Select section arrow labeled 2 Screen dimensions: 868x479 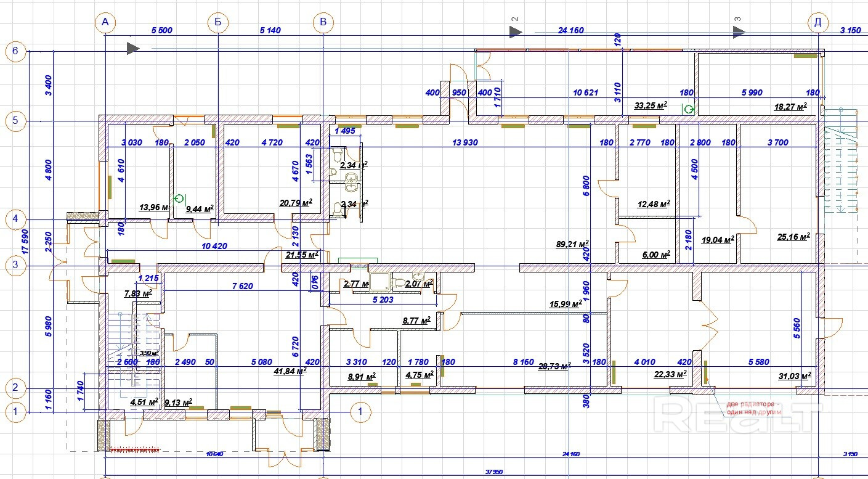[516, 31]
